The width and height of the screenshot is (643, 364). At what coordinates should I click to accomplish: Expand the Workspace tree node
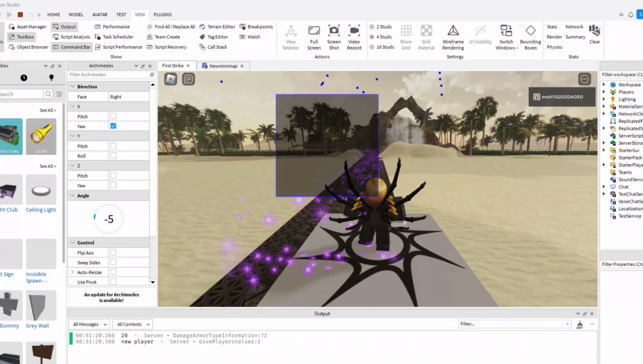pyautogui.click(x=604, y=84)
